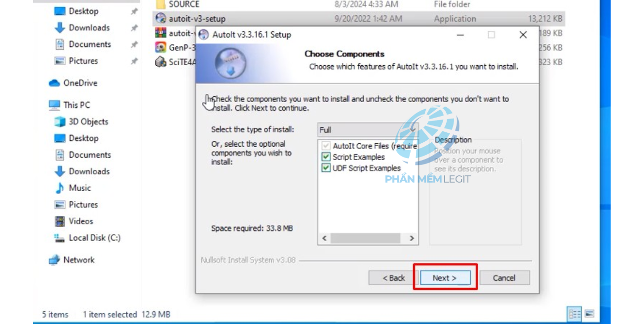
Task: Select This PC tree node
Action: [76, 105]
